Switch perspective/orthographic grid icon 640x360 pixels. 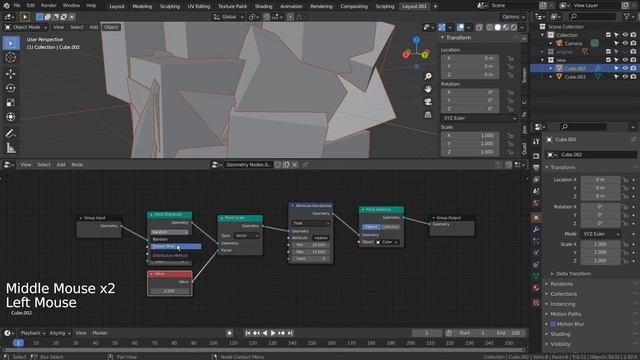point(427,115)
